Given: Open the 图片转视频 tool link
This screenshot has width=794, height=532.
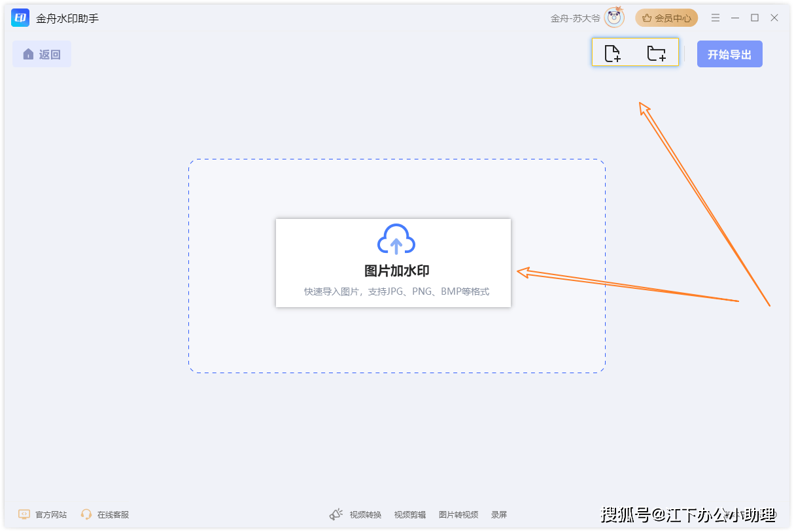Looking at the screenshot, I should [x=458, y=514].
